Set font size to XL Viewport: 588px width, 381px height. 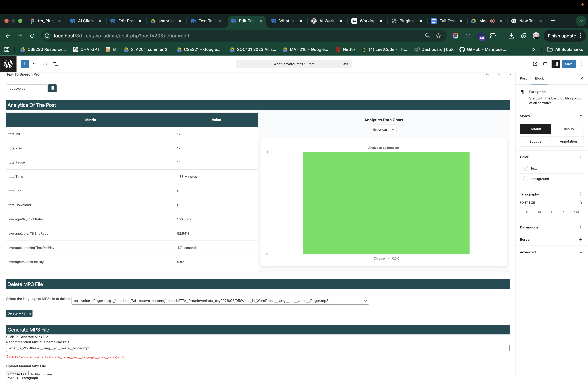point(564,212)
